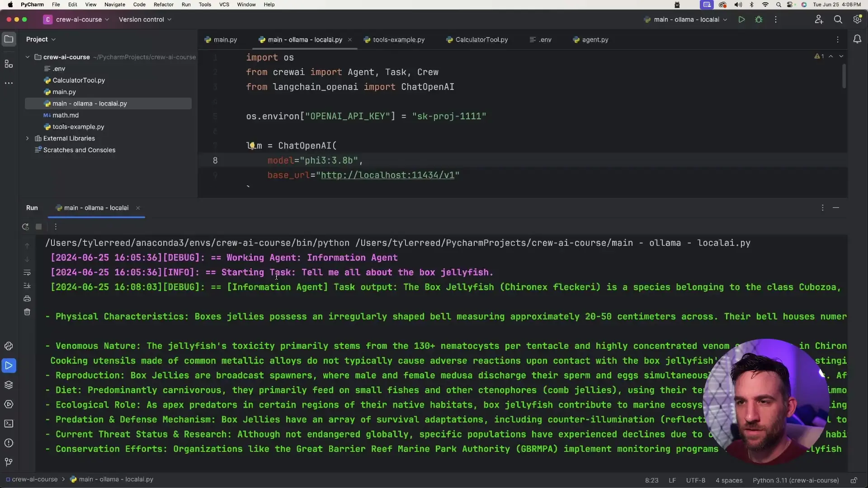Open the Project view dropdown
The width and height of the screenshot is (868, 488).
[x=41, y=39]
